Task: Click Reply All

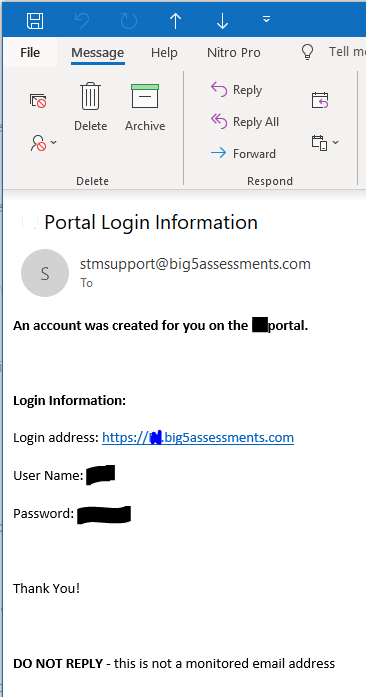Action: [245, 122]
